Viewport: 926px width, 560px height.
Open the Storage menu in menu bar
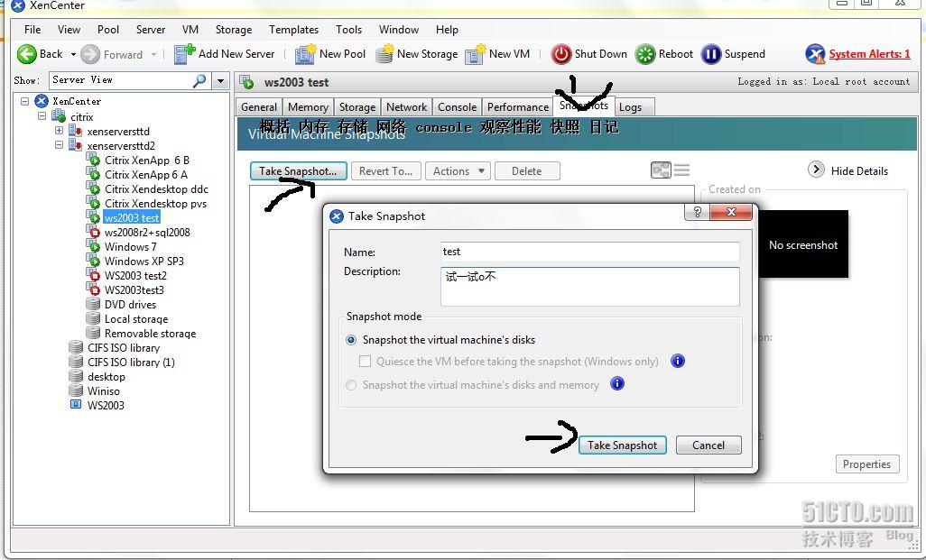(233, 30)
